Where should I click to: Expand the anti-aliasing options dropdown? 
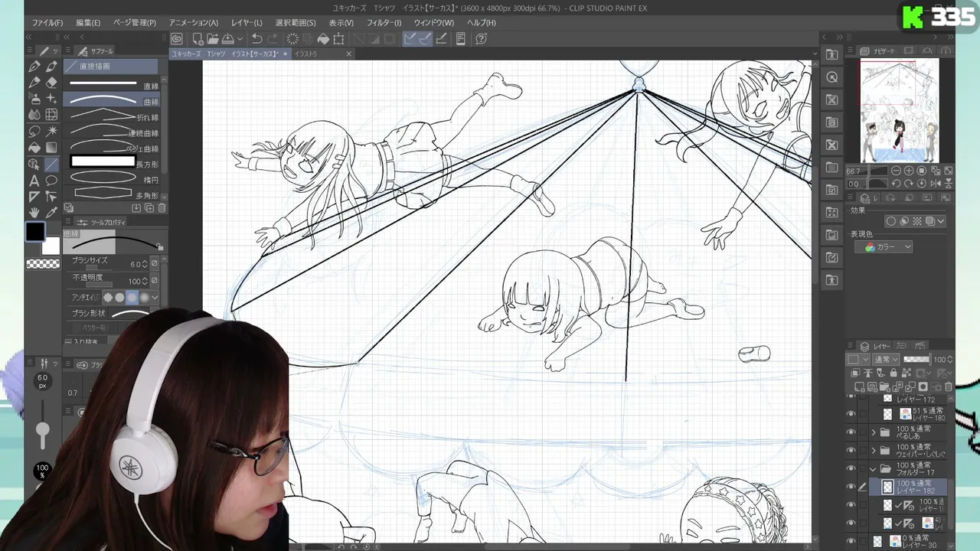[155, 297]
